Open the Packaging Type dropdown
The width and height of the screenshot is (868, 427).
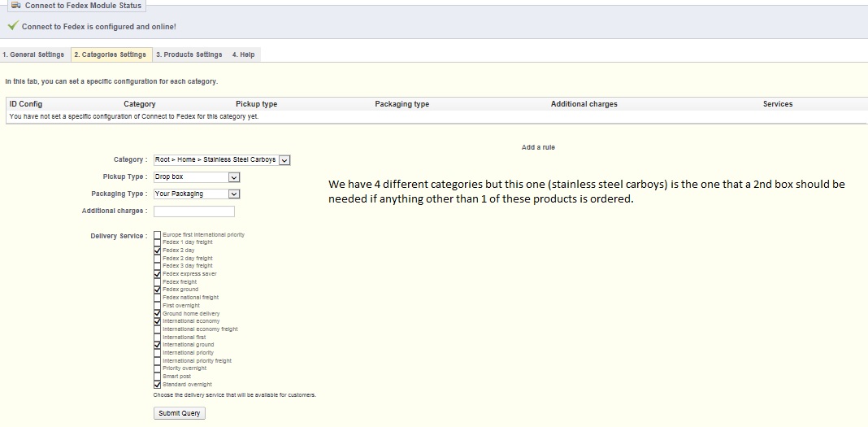pyautogui.click(x=197, y=194)
